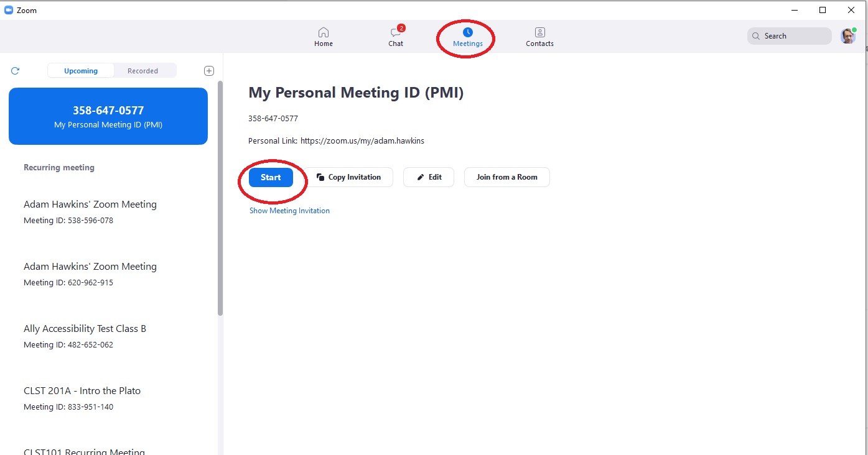This screenshot has width=868, height=455.
Task: Open the profile avatar menu
Action: [848, 36]
